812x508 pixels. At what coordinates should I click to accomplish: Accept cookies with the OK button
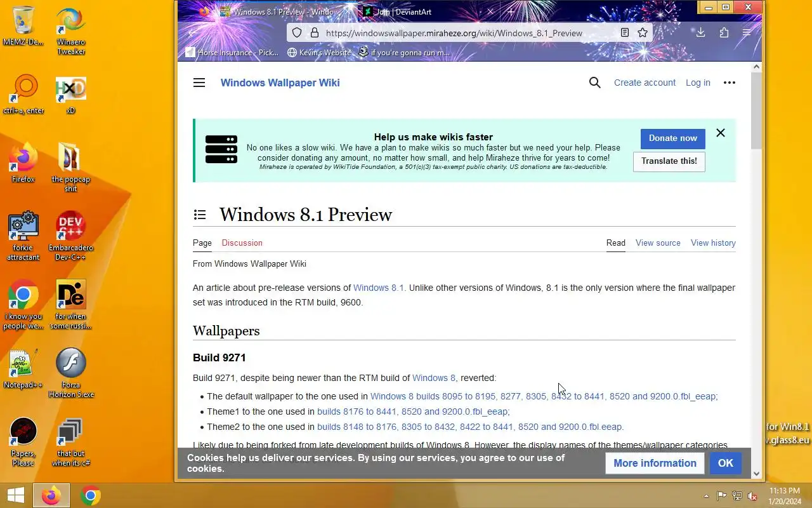click(725, 463)
